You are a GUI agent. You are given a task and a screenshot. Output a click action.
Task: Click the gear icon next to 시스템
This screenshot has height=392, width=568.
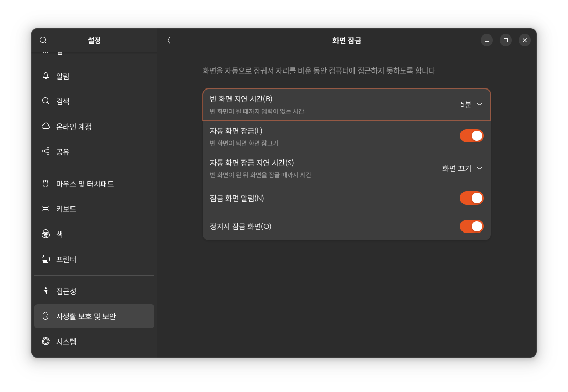point(46,341)
